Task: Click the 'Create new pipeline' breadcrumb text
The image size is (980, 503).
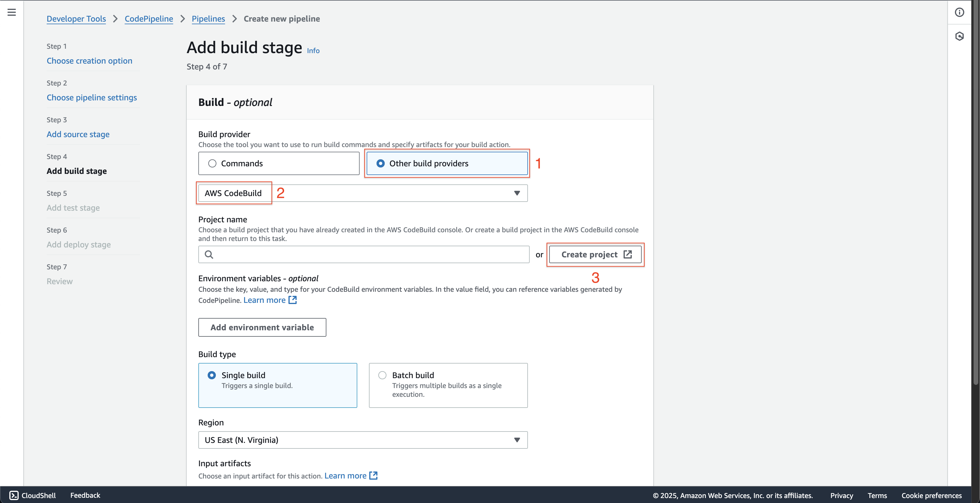Action: click(281, 19)
